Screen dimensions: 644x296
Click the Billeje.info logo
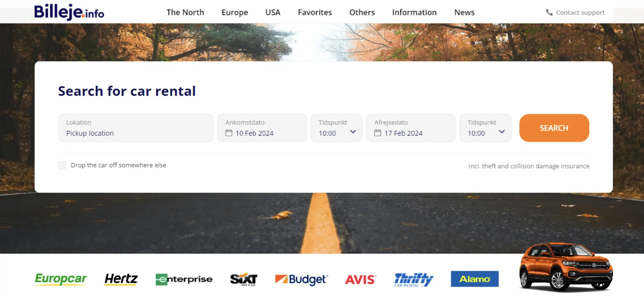69,12
